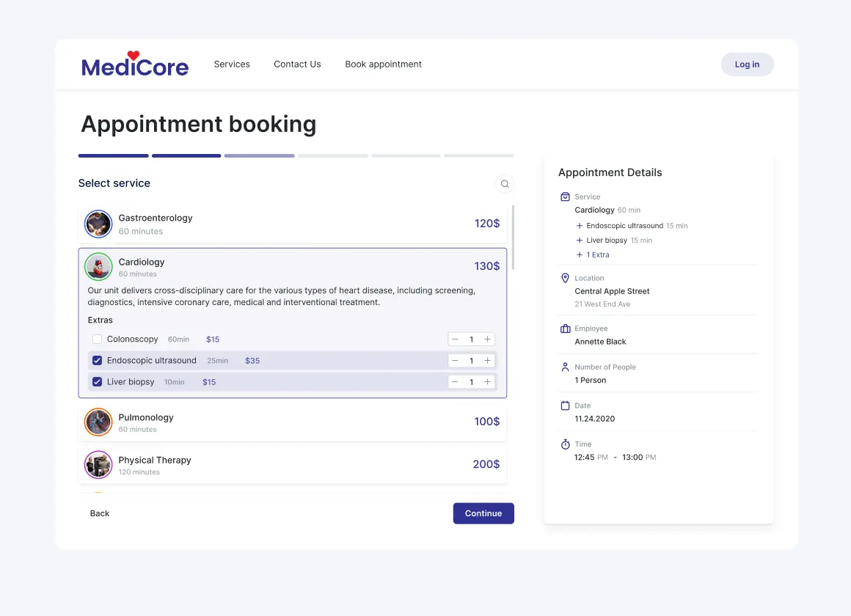Open the Contact Us menu item
The image size is (851, 616).
point(297,64)
